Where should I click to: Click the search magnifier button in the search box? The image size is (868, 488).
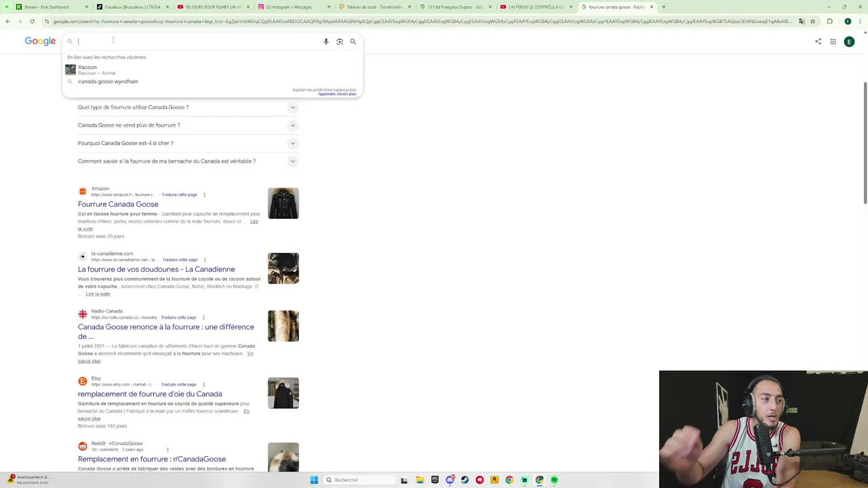(353, 41)
